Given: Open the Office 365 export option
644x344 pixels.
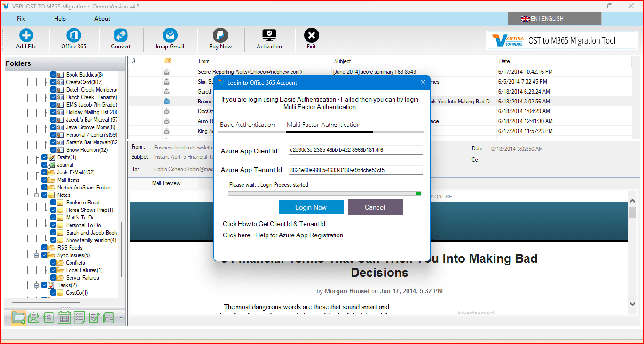Looking at the screenshot, I should pos(73,36).
